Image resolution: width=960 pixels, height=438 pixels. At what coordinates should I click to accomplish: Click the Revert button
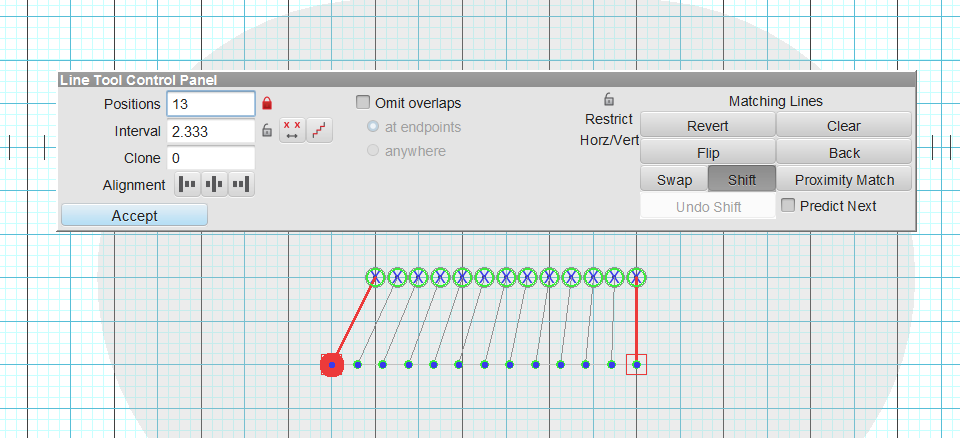(x=707, y=126)
